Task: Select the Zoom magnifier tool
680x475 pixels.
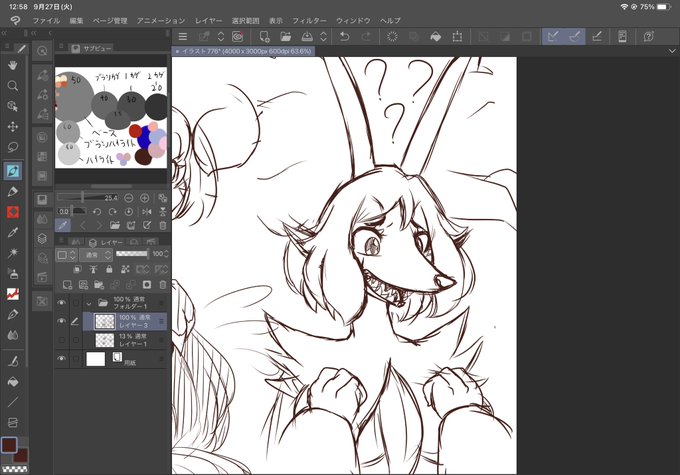Action: [13, 85]
